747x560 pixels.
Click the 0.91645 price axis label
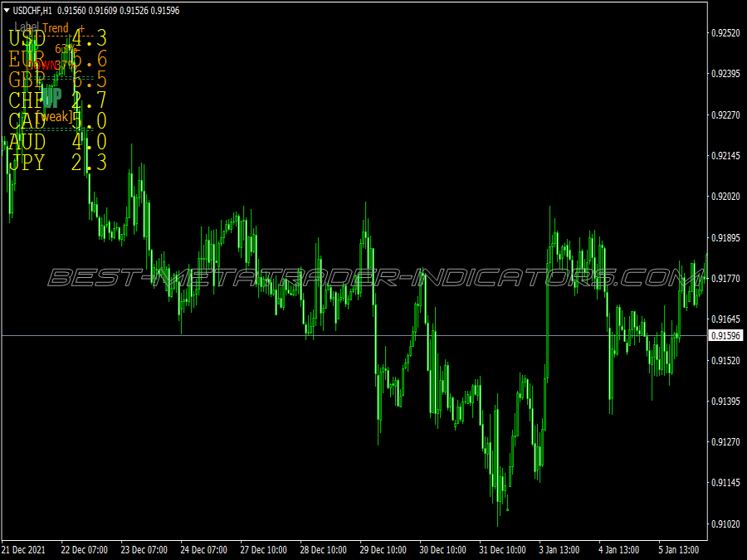coord(725,319)
